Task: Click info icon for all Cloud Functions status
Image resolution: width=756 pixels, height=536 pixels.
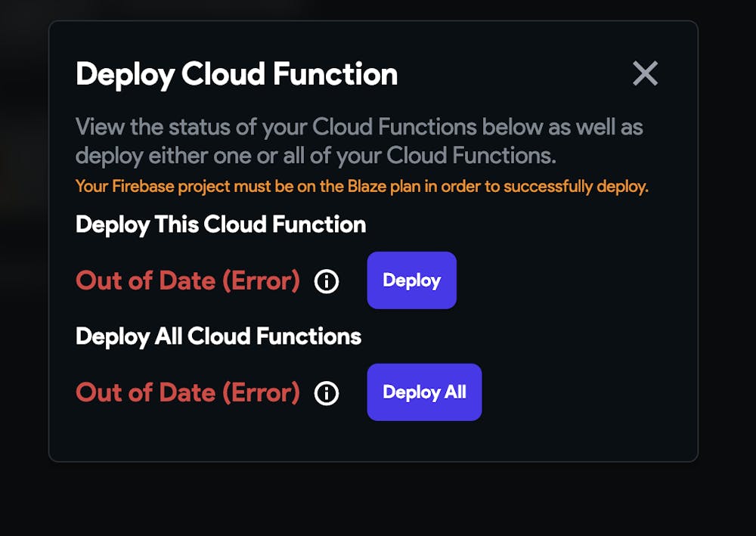Action: click(327, 393)
